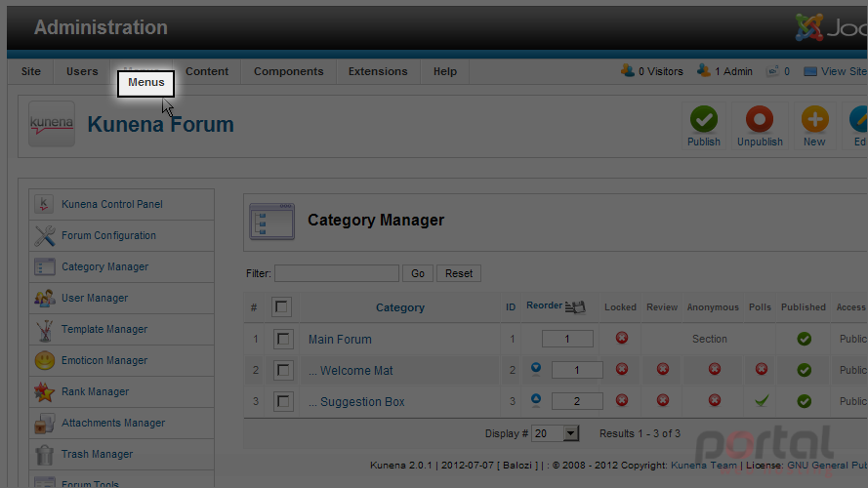This screenshot has height=488, width=868.
Task: Toggle Locked status for Welcome Mat
Action: (622, 369)
